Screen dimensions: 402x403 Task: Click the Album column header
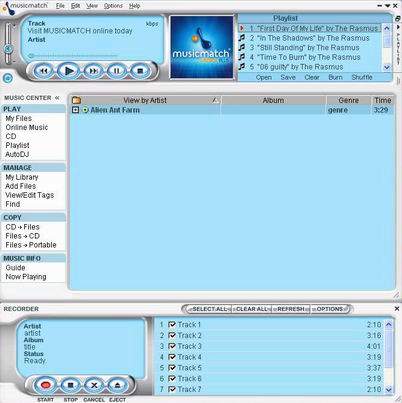coord(273,100)
